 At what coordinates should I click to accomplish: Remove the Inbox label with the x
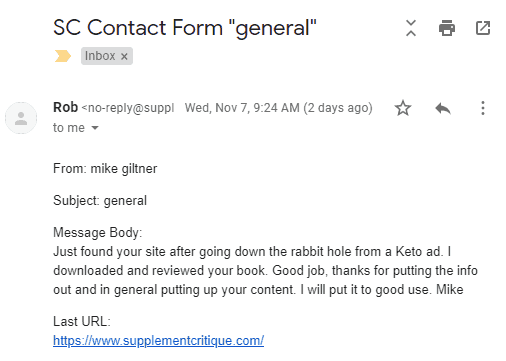(x=124, y=56)
